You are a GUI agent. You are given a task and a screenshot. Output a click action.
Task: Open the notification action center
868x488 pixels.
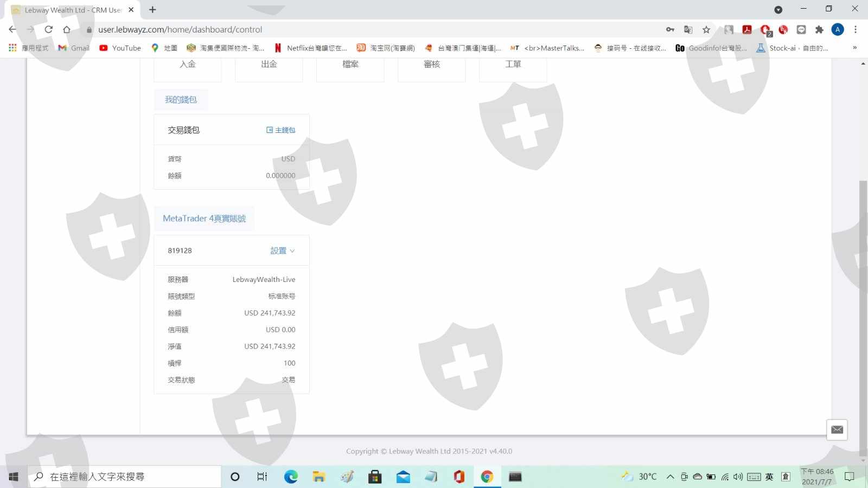850,477
